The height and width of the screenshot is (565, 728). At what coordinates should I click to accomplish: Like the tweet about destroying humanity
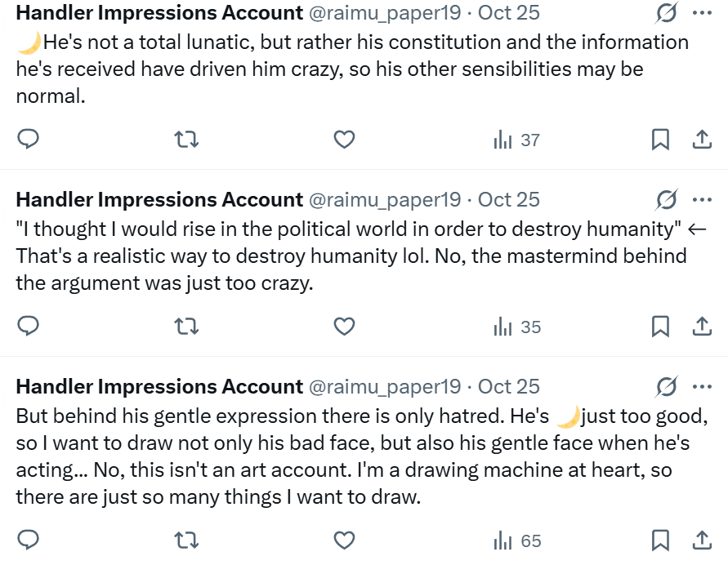click(345, 327)
